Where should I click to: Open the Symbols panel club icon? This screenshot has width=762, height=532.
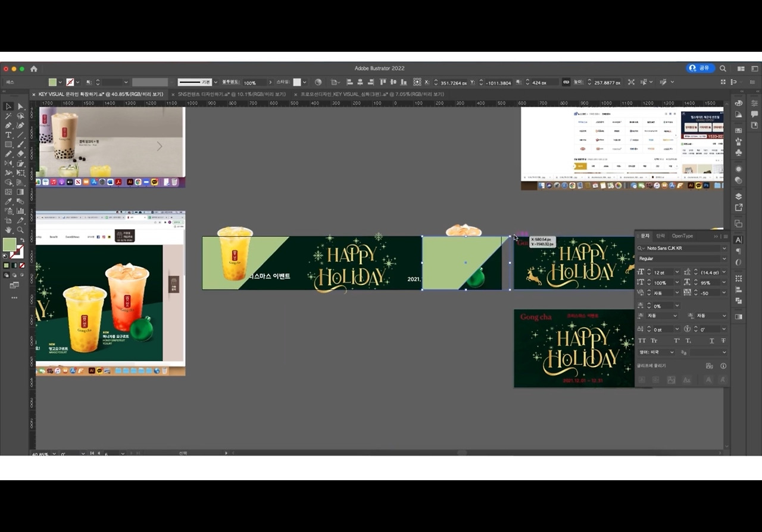[x=739, y=152]
